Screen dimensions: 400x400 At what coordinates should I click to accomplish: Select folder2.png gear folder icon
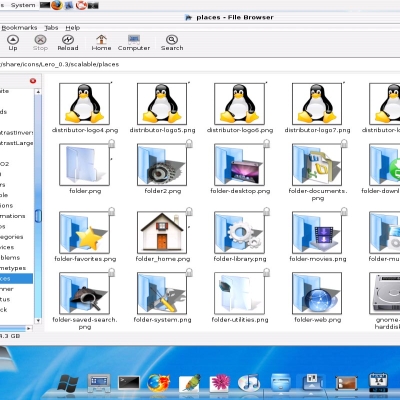[162, 165]
